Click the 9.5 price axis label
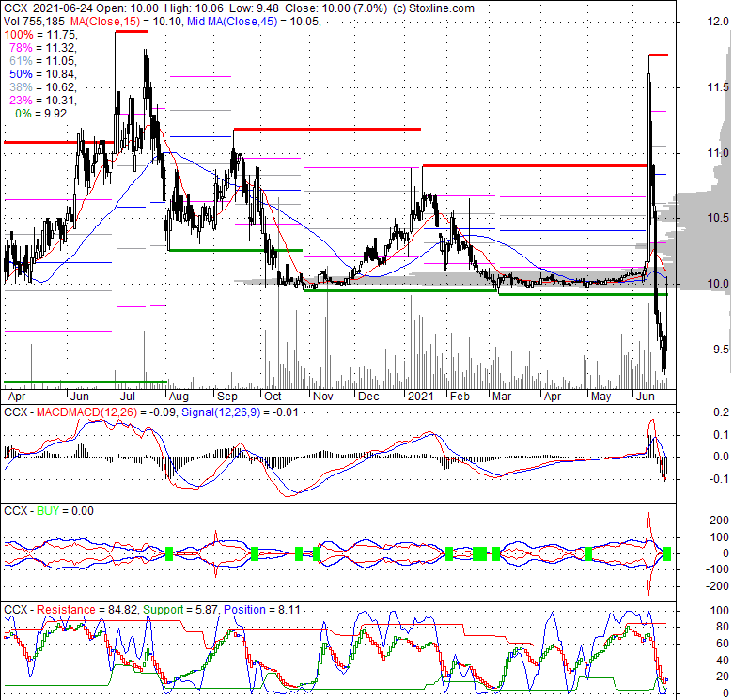The width and height of the screenshot is (733, 700). pyautogui.click(x=721, y=350)
